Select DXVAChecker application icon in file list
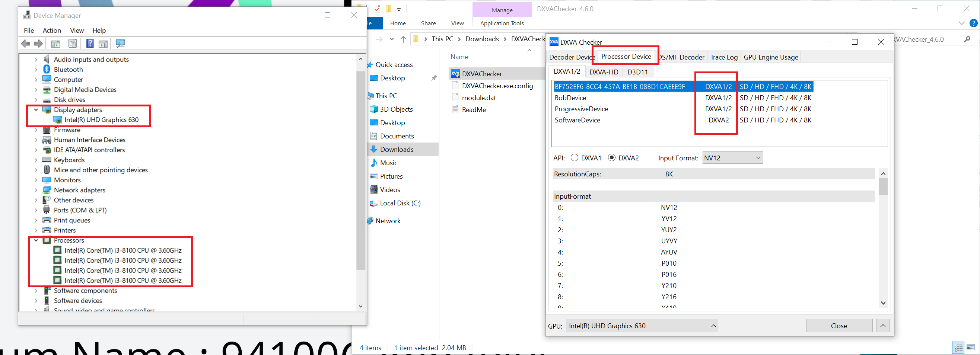This screenshot has height=355, width=980. [x=455, y=74]
